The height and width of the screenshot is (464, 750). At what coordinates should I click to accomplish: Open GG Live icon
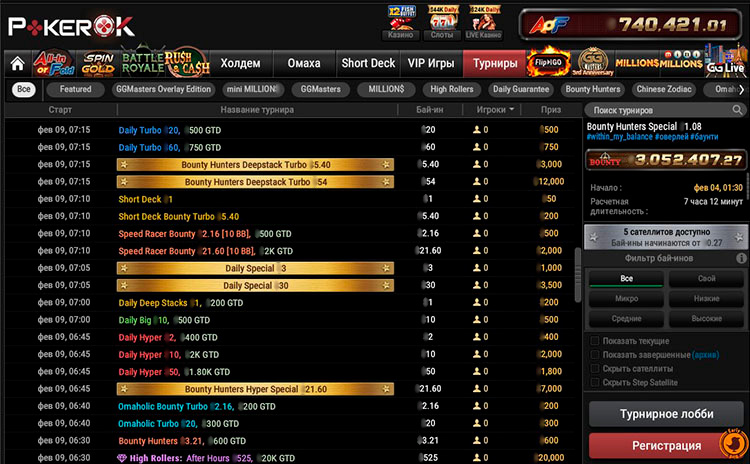[x=725, y=63]
